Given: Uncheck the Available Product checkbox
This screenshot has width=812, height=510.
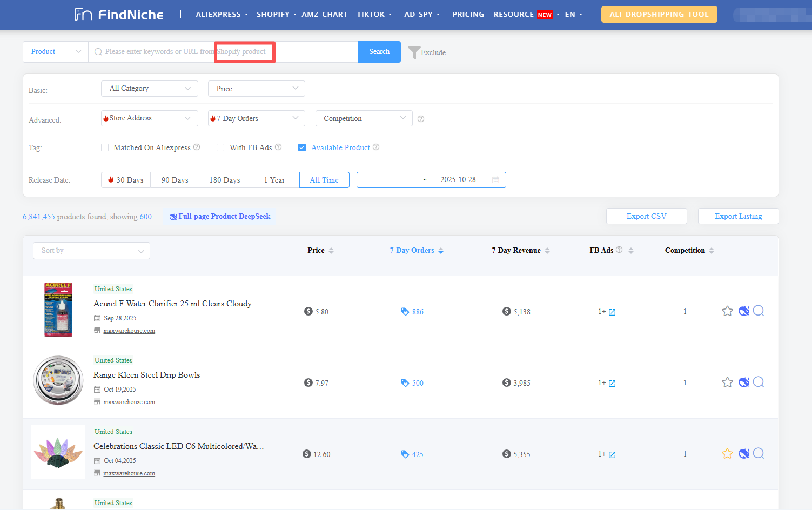Looking at the screenshot, I should (302, 147).
